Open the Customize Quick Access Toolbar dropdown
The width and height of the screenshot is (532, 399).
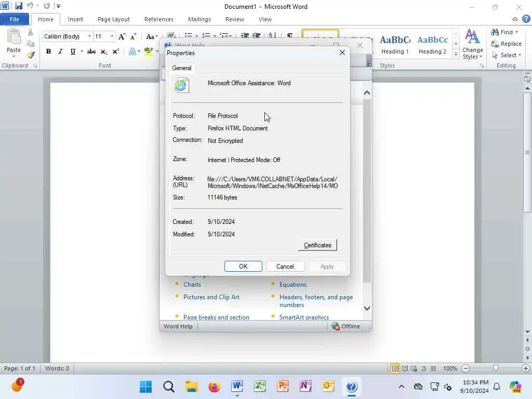(58, 6)
